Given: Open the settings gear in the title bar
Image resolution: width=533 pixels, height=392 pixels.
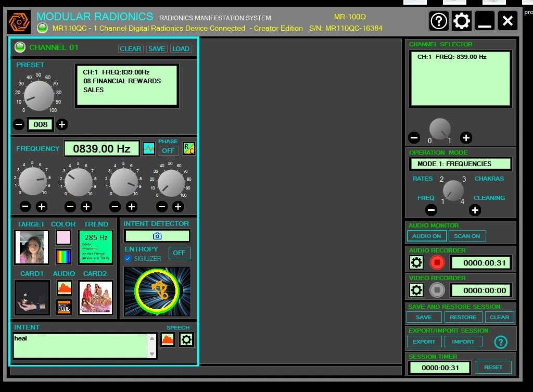Looking at the screenshot, I should [x=461, y=21].
